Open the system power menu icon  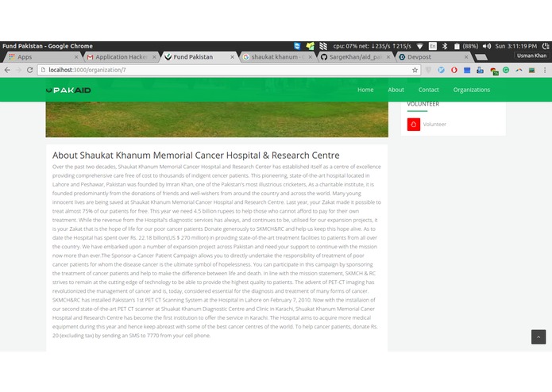pos(546,46)
